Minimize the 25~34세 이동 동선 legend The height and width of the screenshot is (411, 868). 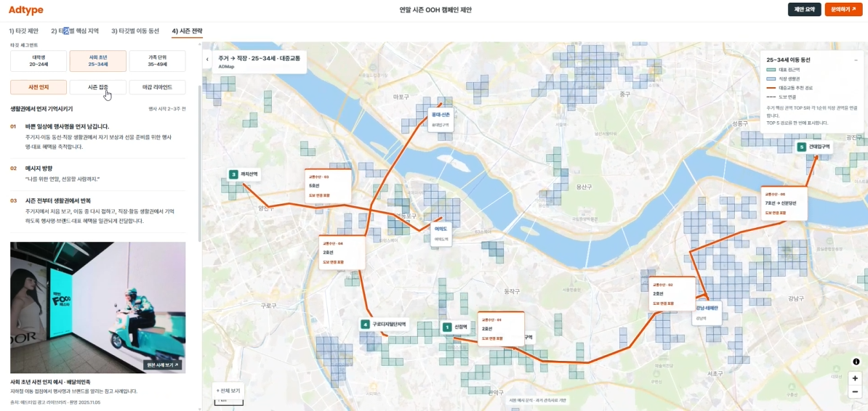click(856, 60)
